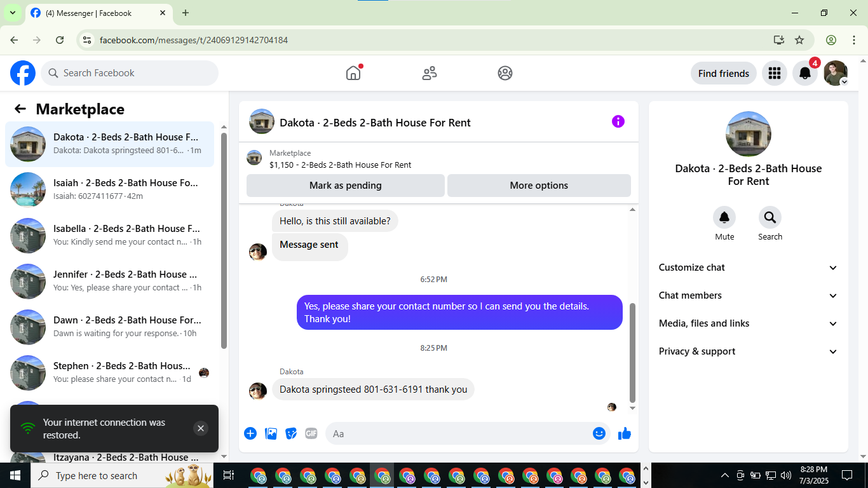Click the Home feed icon

tap(353, 73)
